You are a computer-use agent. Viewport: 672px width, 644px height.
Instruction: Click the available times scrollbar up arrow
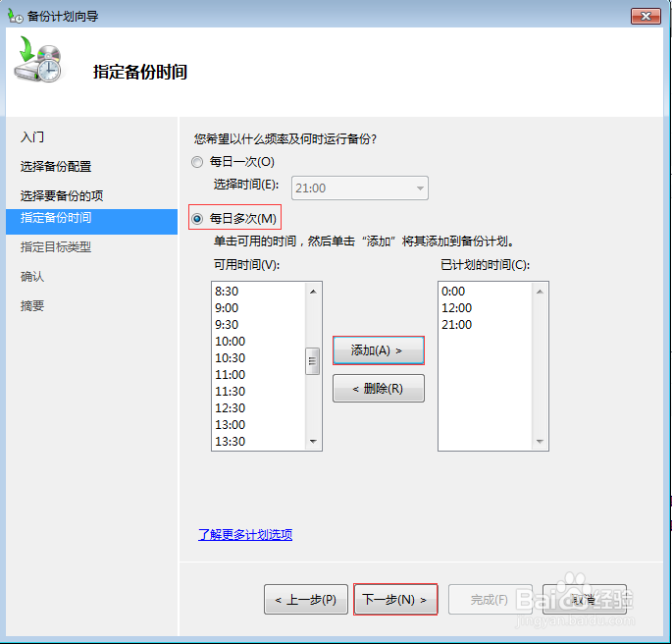[x=313, y=292]
